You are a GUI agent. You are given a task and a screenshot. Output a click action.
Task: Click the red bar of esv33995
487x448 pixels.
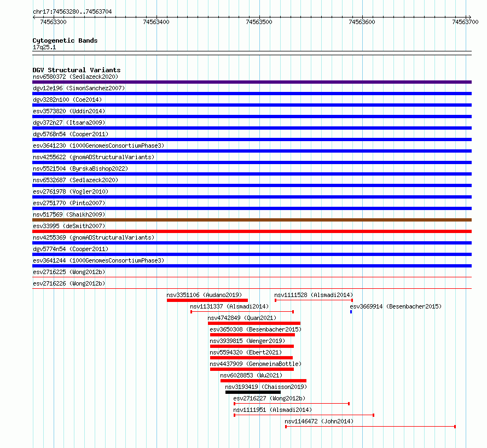252,231
